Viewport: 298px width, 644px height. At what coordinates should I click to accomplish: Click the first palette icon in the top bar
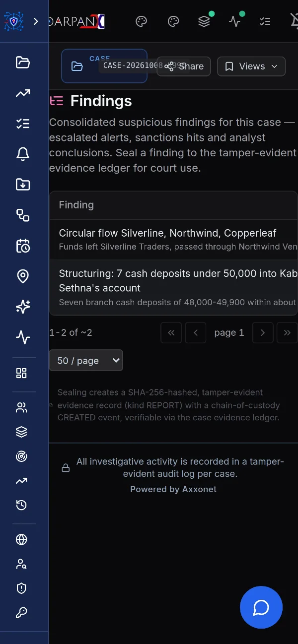tap(142, 21)
